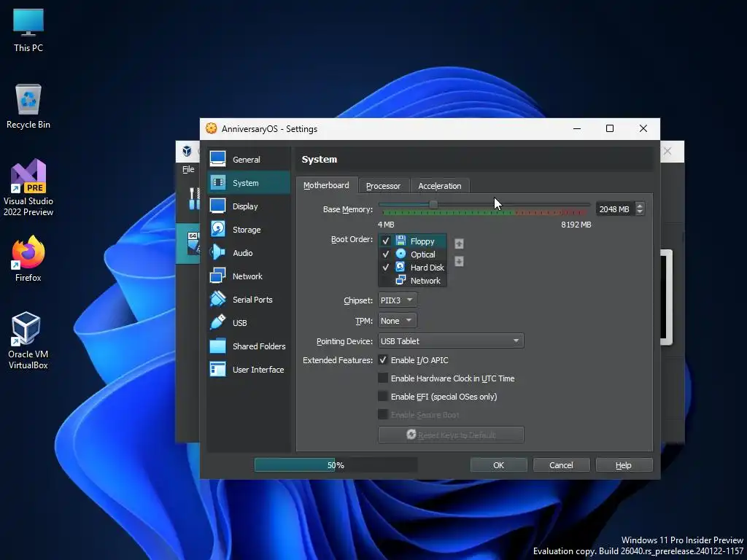Move selected boot device up
This screenshot has height=560, width=747.
pyautogui.click(x=459, y=244)
